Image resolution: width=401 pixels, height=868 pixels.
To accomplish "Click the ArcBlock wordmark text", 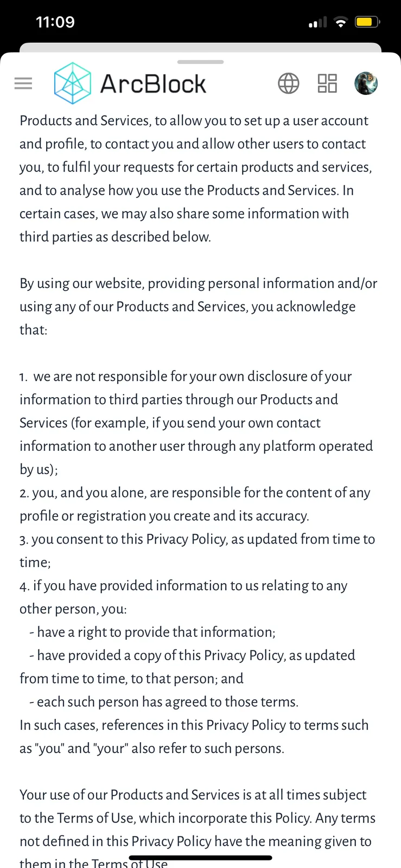I will (153, 84).
